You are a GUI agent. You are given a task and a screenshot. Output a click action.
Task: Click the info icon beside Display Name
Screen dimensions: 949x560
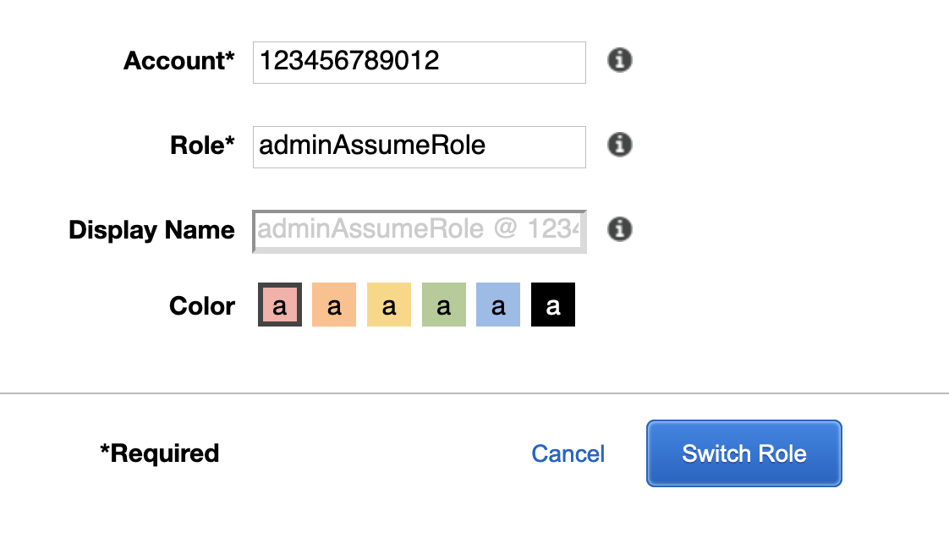pos(618,229)
